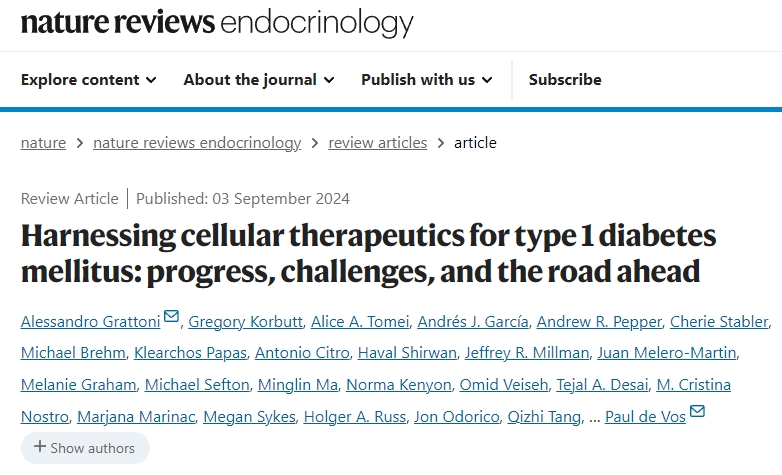The height and width of the screenshot is (475, 782).
Task: Open nature reviews endocrinology breadcrumb
Action: [x=197, y=143]
